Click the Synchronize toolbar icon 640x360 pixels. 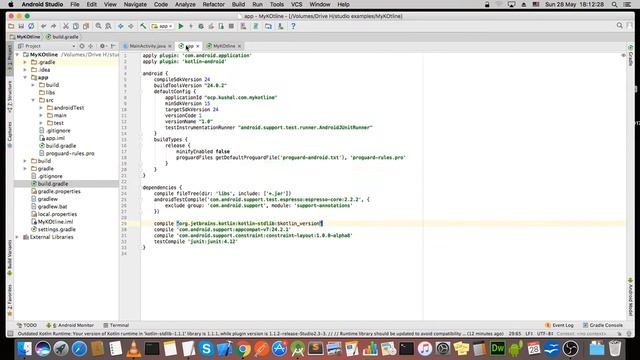31,26
